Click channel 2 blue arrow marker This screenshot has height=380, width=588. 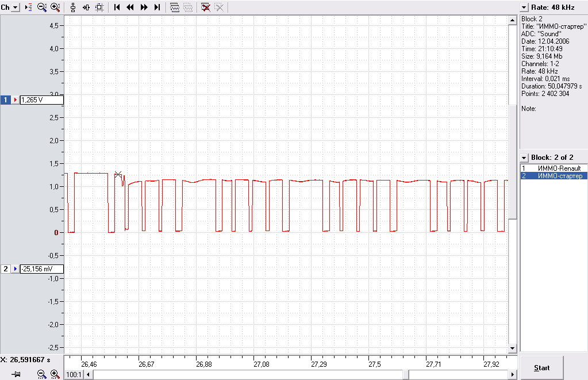[15, 269]
